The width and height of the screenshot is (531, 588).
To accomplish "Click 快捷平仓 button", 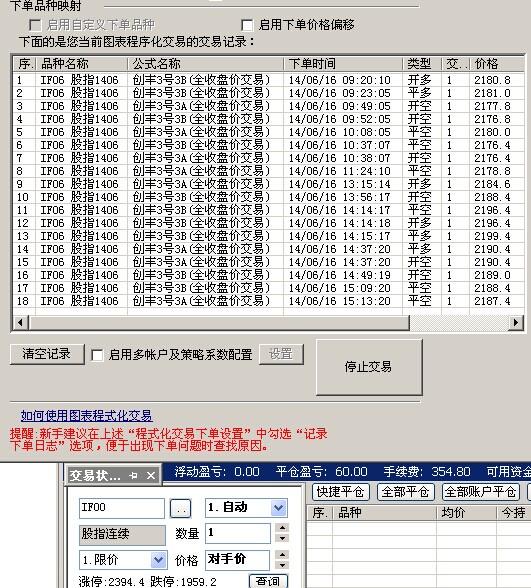I will [x=340, y=492].
